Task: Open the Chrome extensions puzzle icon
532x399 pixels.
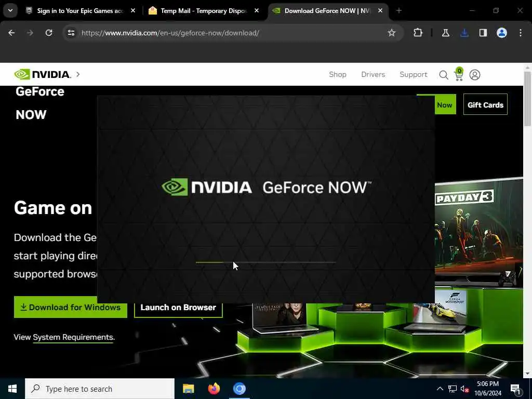Action: tap(418, 33)
